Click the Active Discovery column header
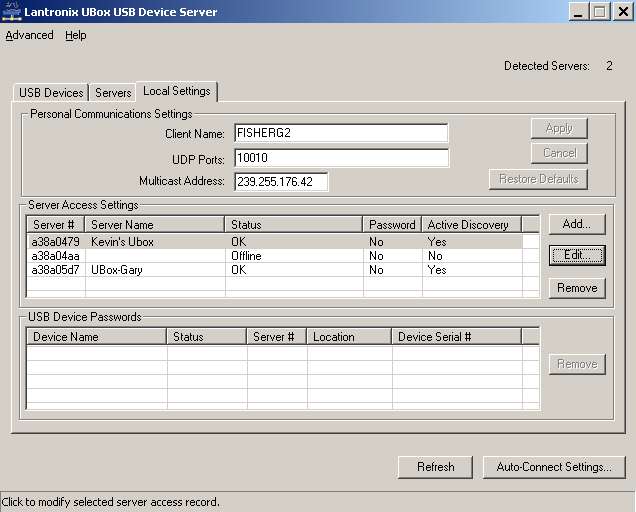 [x=470, y=225]
